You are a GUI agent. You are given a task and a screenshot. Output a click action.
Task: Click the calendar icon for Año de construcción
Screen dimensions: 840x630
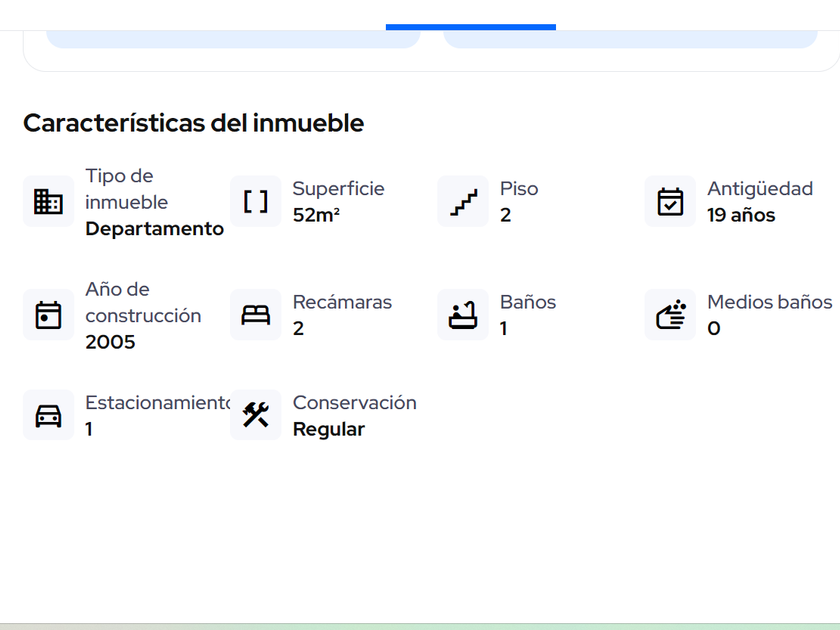pos(48,315)
